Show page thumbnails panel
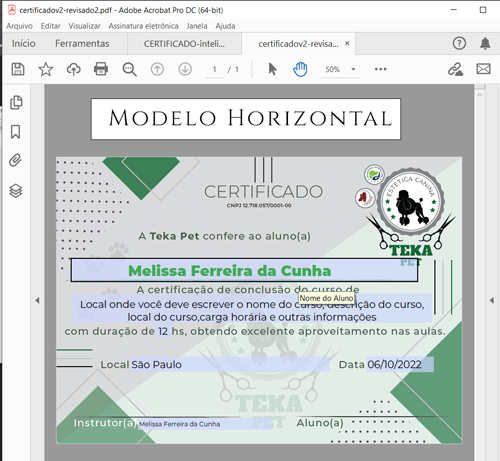 [x=16, y=102]
